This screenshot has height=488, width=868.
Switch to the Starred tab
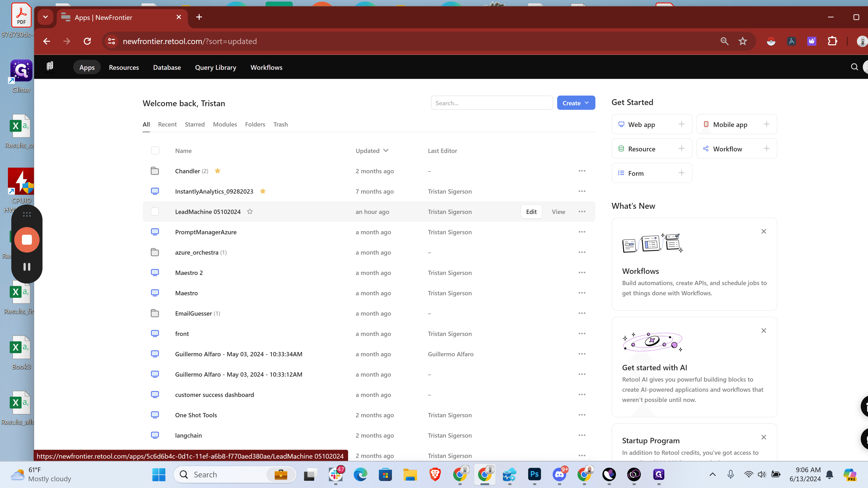(x=194, y=124)
